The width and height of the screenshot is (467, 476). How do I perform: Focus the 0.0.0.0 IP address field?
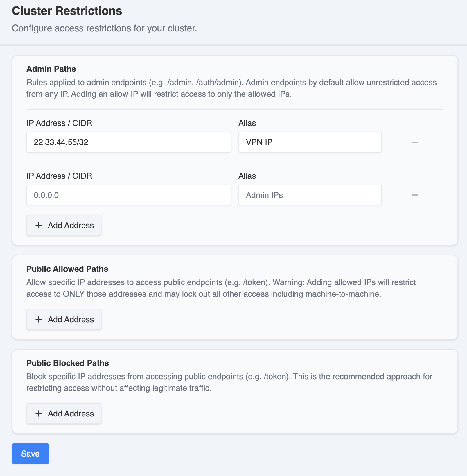(x=129, y=195)
